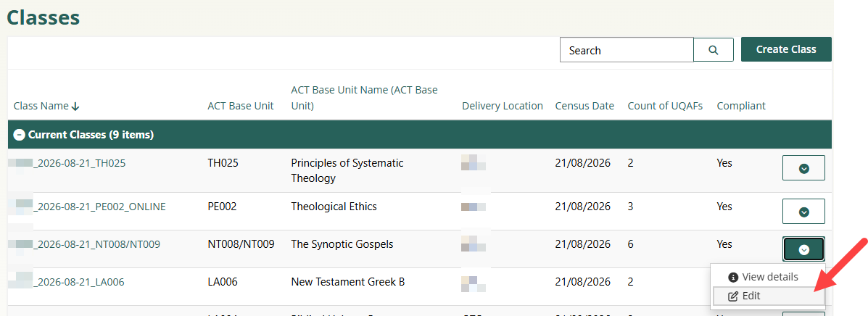Image resolution: width=868 pixels, height=316 pixels.
Task: Open the 2026-08-21_TH025 class link
Action: tap(80, 163)
